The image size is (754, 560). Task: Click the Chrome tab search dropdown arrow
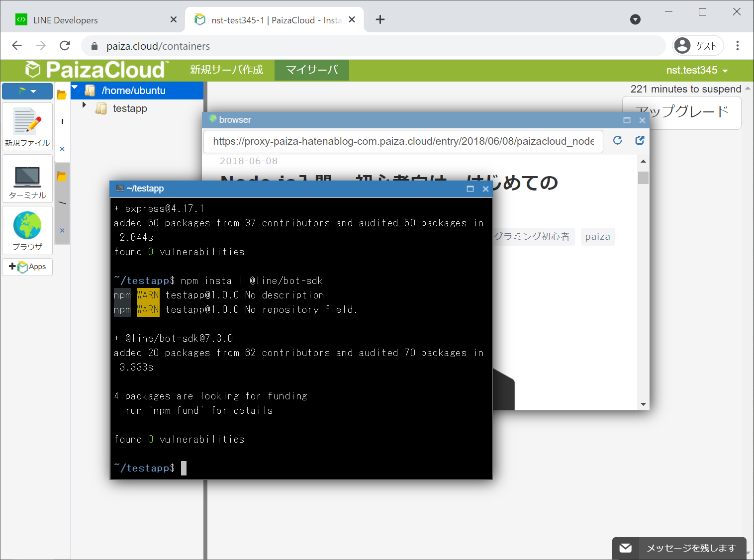[x=635, y=19]
